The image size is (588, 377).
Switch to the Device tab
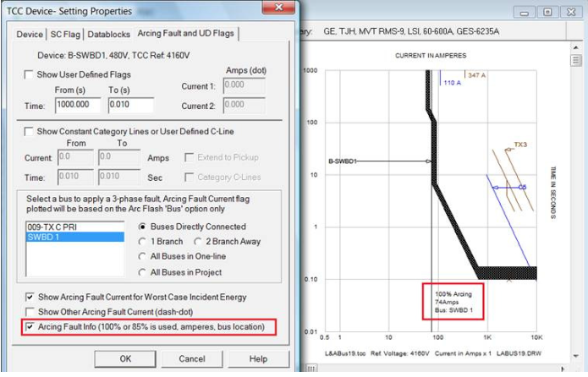[x=30, y=35]
